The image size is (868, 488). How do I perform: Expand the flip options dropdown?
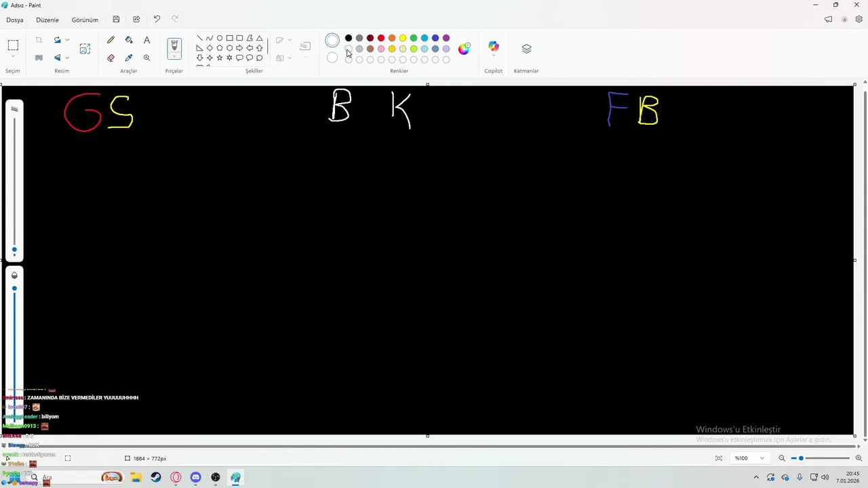coord(67,58)
